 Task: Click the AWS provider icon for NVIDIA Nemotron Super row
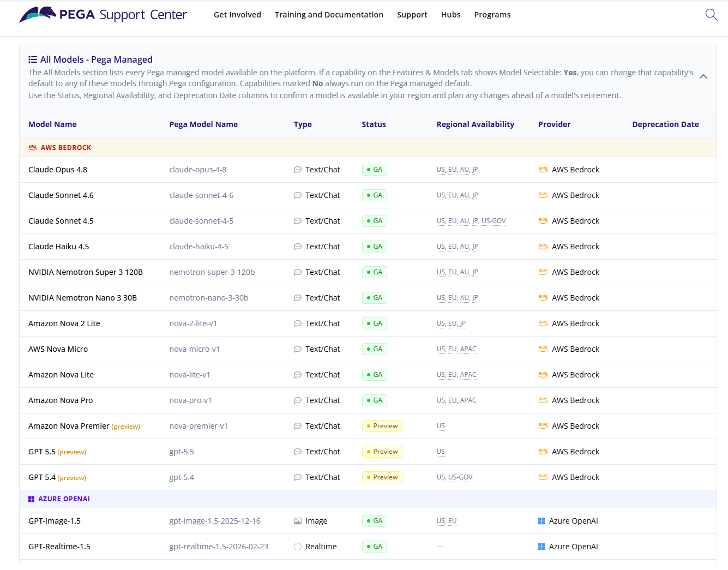tap(543, 272)
